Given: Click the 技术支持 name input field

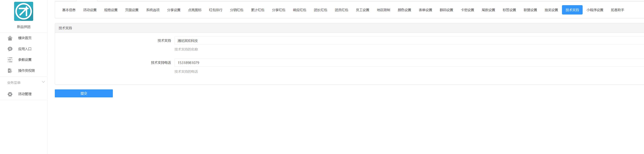Looking at the screenshot, I should click(409, 41).
